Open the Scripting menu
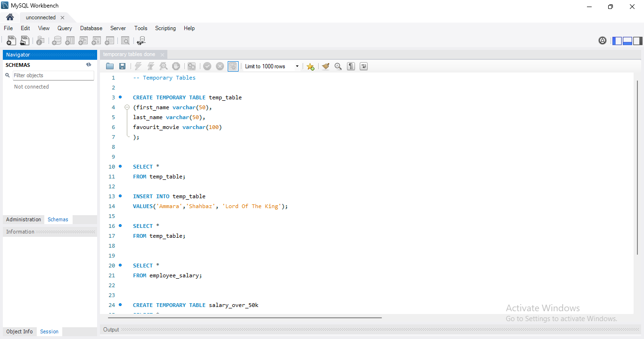Screen dimensions: 644x339 coord(165,28)
